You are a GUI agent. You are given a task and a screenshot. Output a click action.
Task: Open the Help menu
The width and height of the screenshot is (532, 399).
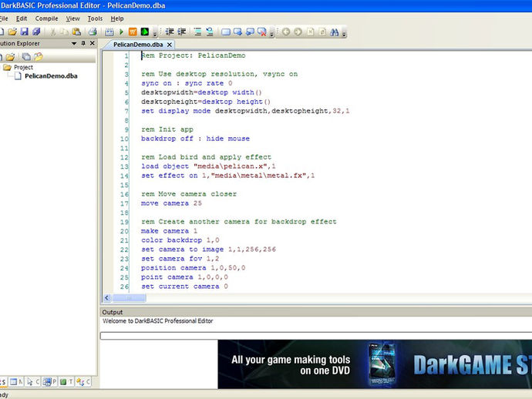click(117, 18)
